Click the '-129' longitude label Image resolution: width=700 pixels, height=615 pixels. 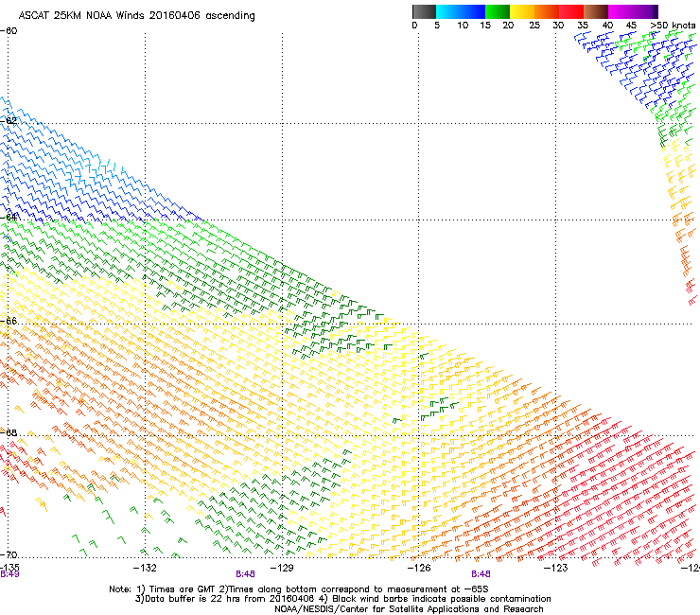282,568
